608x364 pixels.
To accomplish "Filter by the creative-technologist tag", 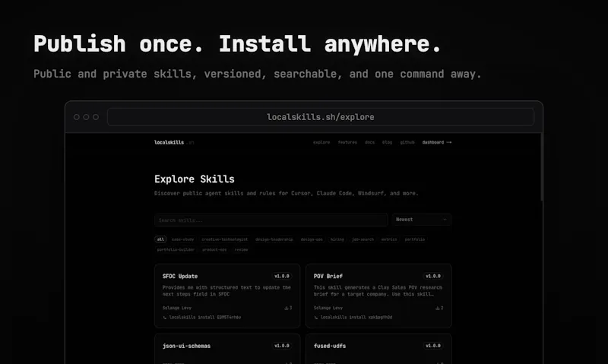I will [224, 239].
